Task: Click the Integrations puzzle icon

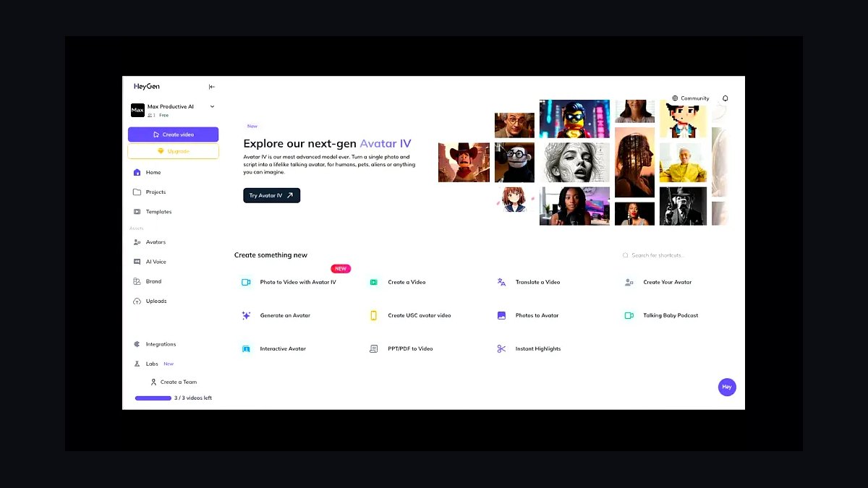Action: pyautogui.click(x=137, y=344)
